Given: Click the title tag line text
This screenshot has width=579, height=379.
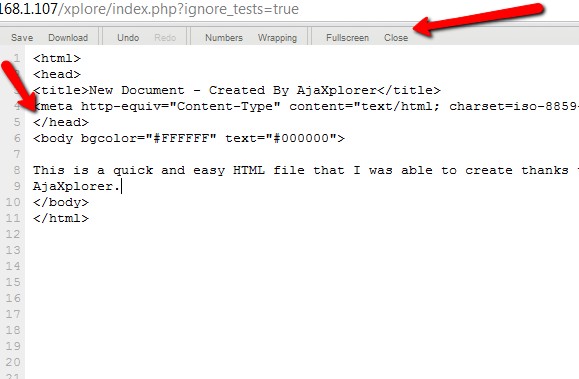Looking at the screenshot, I should point(237,90).
